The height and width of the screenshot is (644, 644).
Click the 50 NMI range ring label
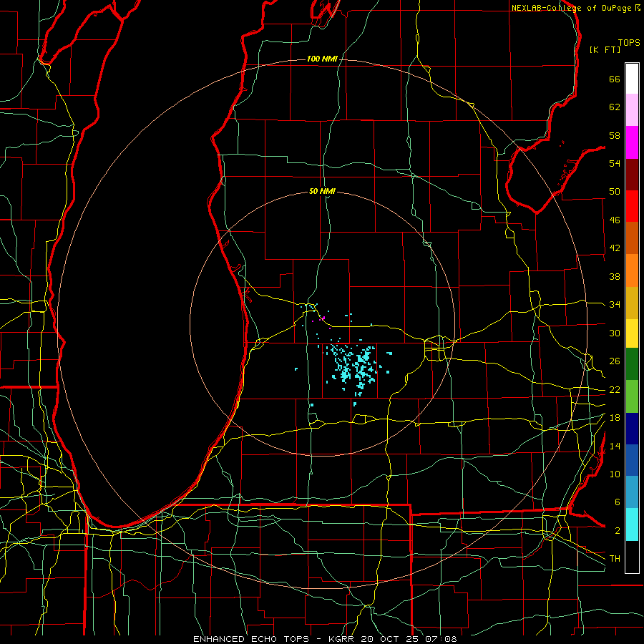tap(322, 191)
